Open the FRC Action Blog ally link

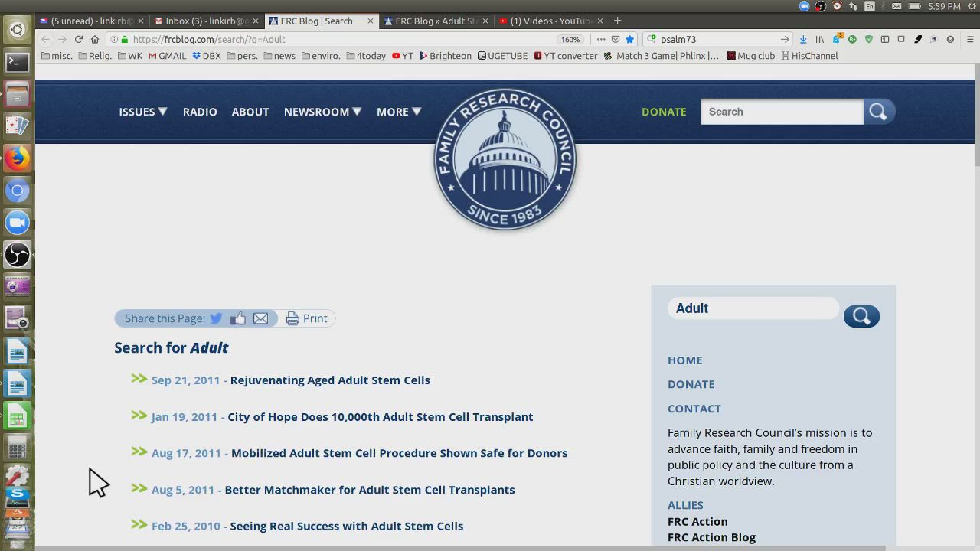point(711,537)
